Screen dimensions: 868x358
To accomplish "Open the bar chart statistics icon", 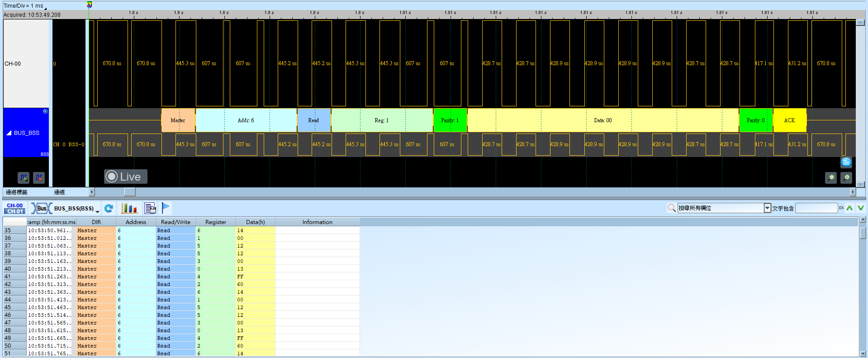I will 129,208.
